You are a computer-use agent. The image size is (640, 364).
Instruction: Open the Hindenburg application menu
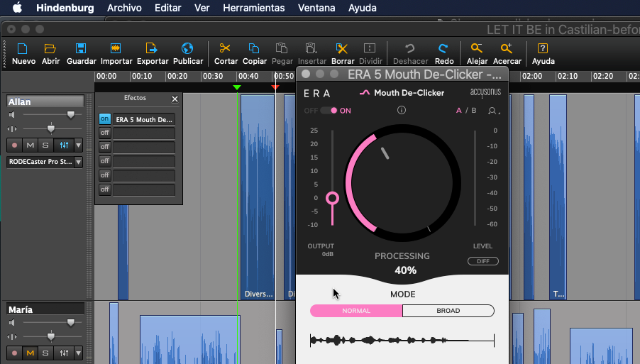point(65,8)
